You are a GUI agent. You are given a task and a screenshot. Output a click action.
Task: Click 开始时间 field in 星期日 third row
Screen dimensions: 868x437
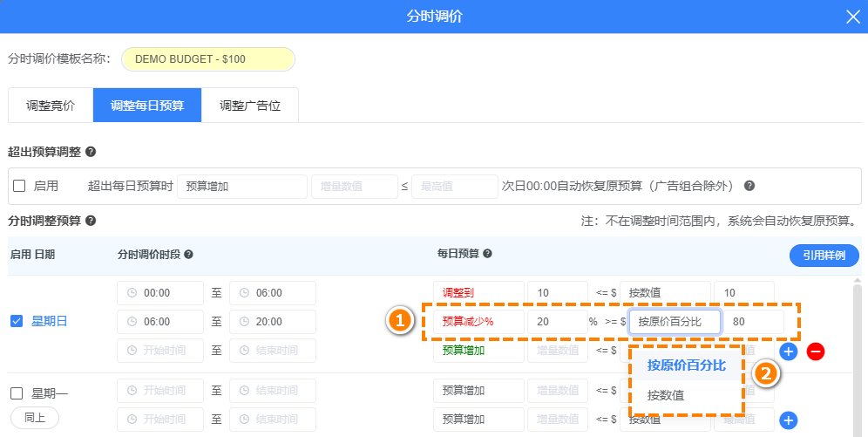coord(160,351)
